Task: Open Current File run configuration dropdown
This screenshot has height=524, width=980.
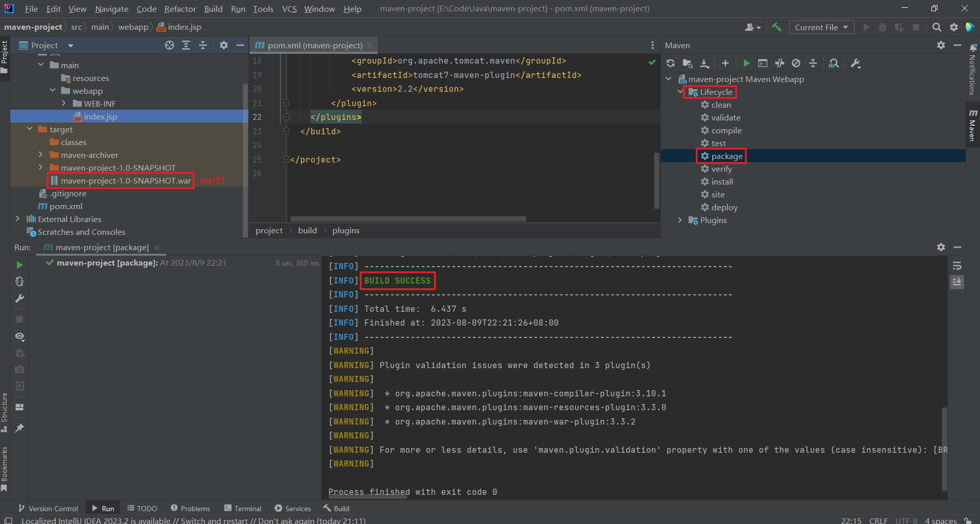Action: coord(821,27)
